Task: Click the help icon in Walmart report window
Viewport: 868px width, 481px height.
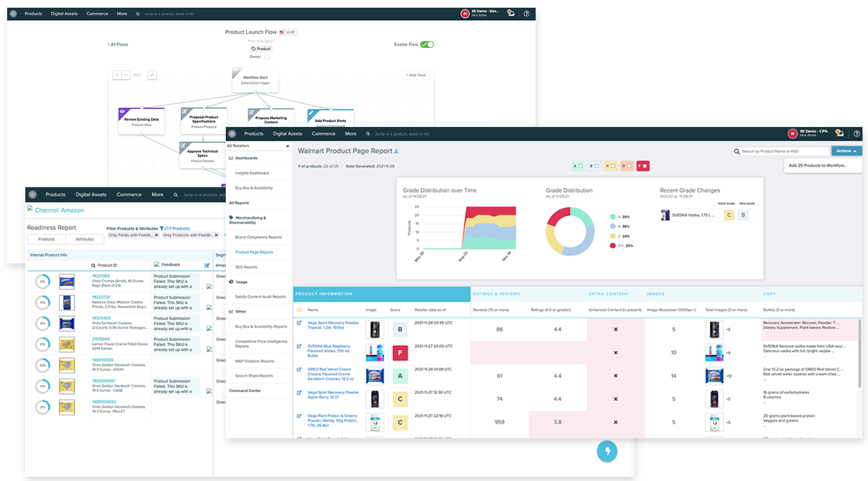Action: click(x=856, y=134)
